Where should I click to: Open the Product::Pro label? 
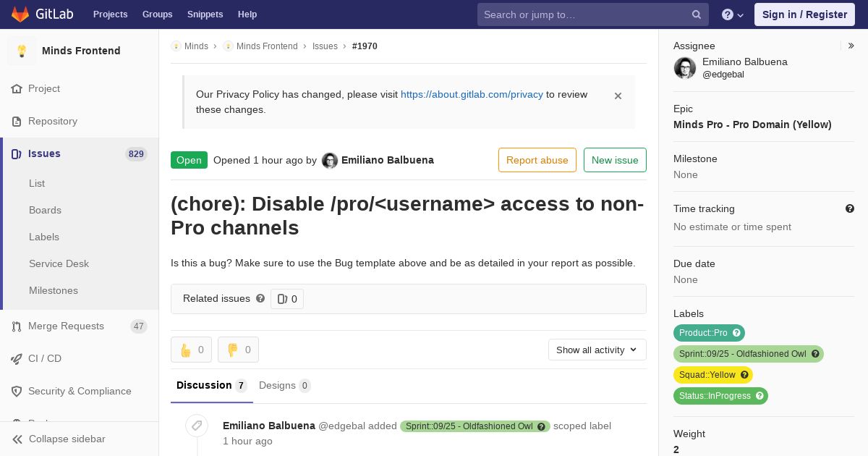[x=702, y=333]
